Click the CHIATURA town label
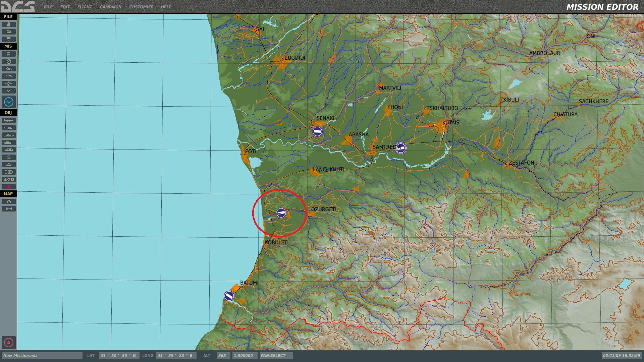 pyautogui.click(x=566, y=115)
